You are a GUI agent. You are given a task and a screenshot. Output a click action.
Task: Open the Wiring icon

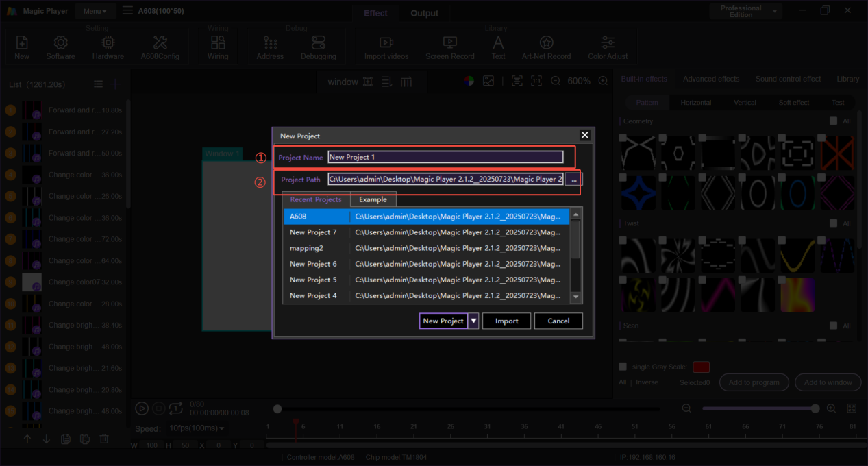click(x=218, y=42)
